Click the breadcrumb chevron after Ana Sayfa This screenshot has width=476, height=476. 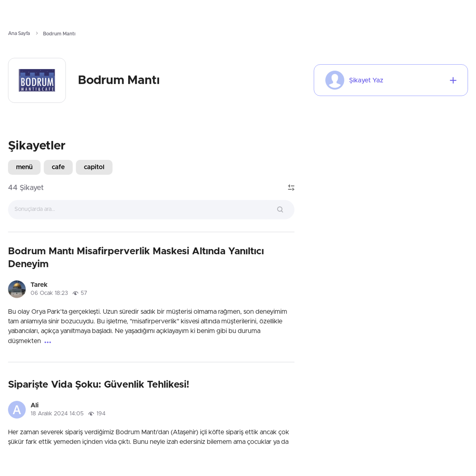37,33
